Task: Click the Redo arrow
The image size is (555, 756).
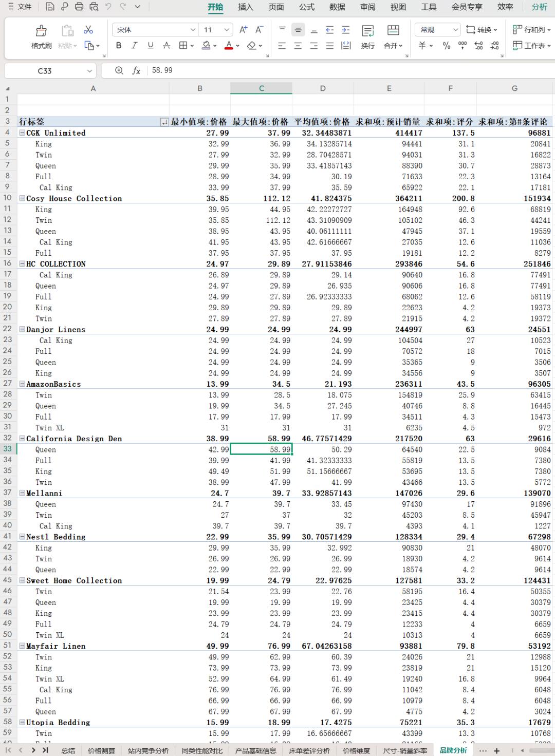Action: pyautogui.click(x=123, y=7)
